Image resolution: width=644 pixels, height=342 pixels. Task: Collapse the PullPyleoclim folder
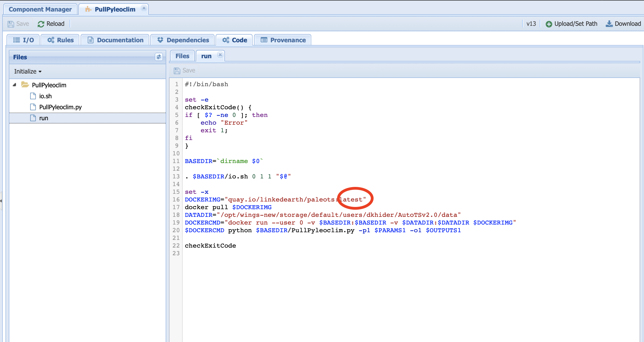coord(15,85)
